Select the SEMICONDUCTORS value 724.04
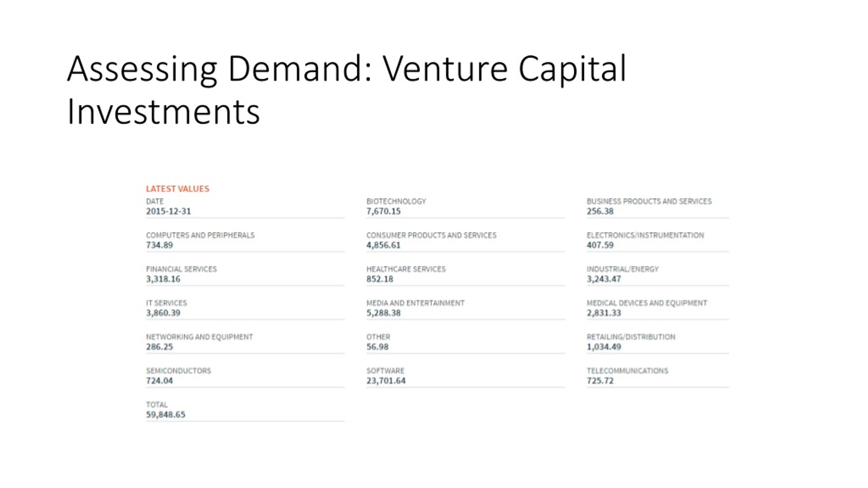This screenshot has height=488, width=868. 159,381
